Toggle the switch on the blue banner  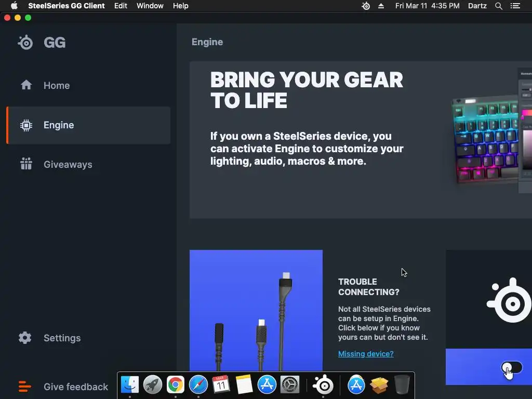tap(512, 367)
